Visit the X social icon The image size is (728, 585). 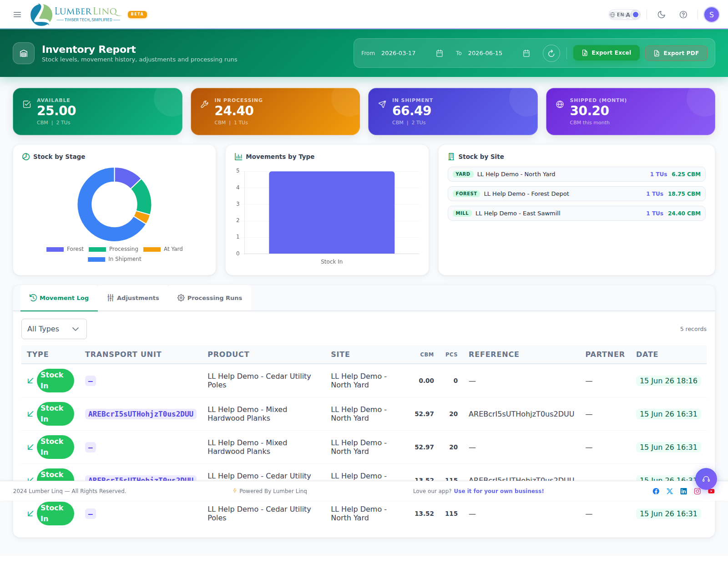click(670, 491)
